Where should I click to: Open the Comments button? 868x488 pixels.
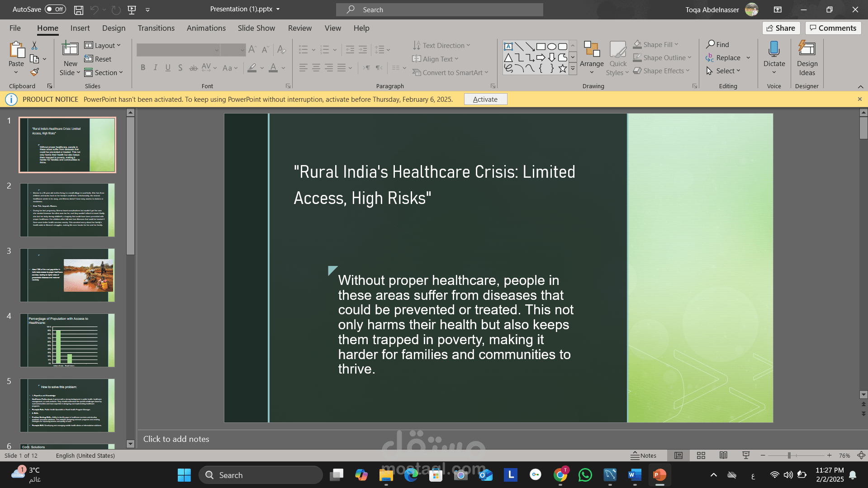[x=833, y=28]
